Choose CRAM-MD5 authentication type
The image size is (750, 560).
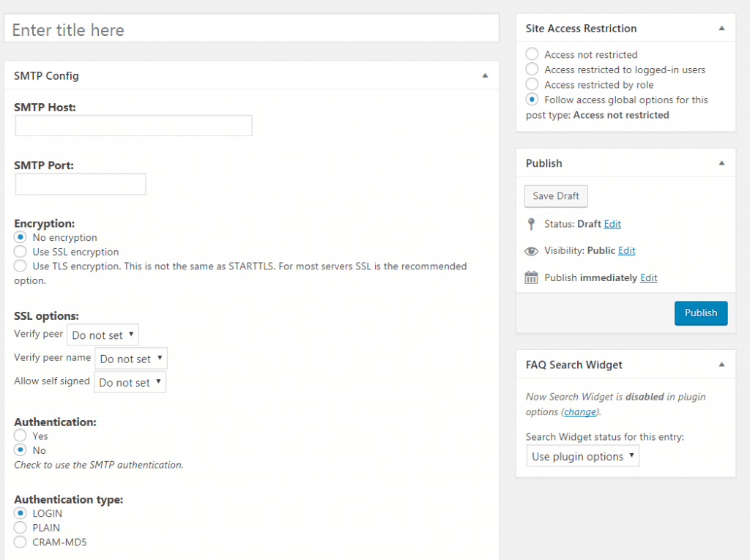click(x=21, y=542)
